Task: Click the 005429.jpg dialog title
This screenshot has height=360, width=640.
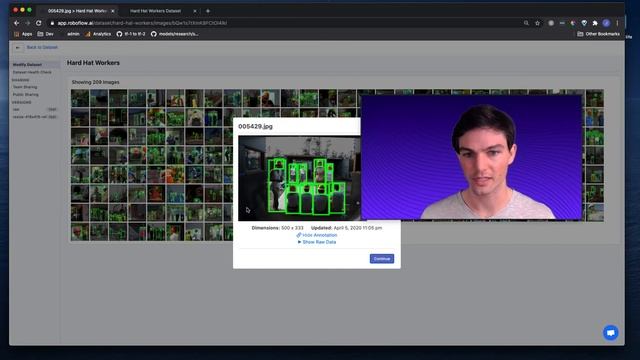Action: click(256, 127)
